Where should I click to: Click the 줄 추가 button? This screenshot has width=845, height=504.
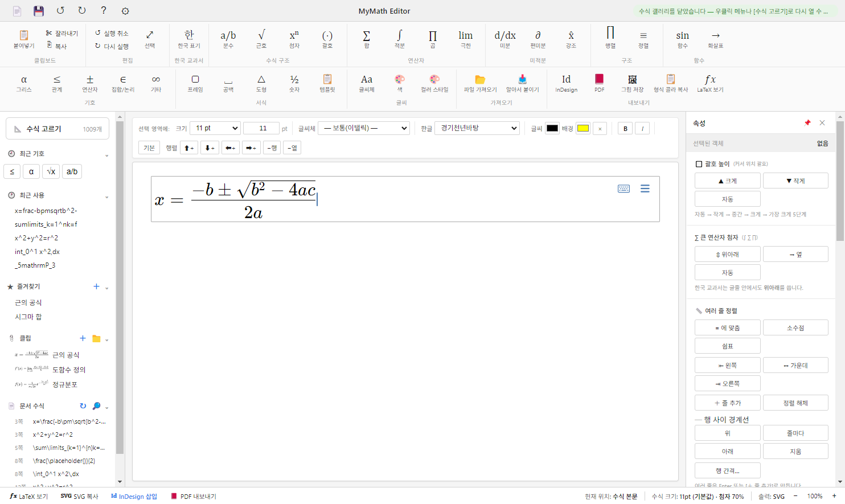click(x=728, y=403)
